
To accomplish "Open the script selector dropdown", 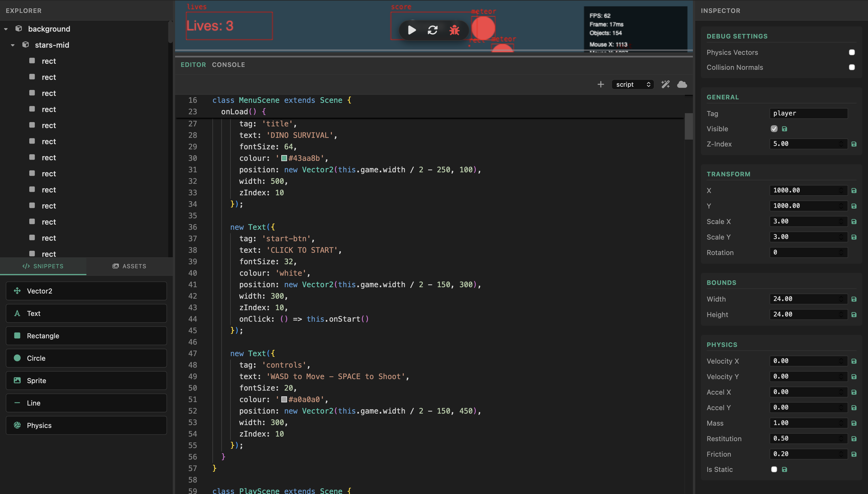I will pos(633,84).
